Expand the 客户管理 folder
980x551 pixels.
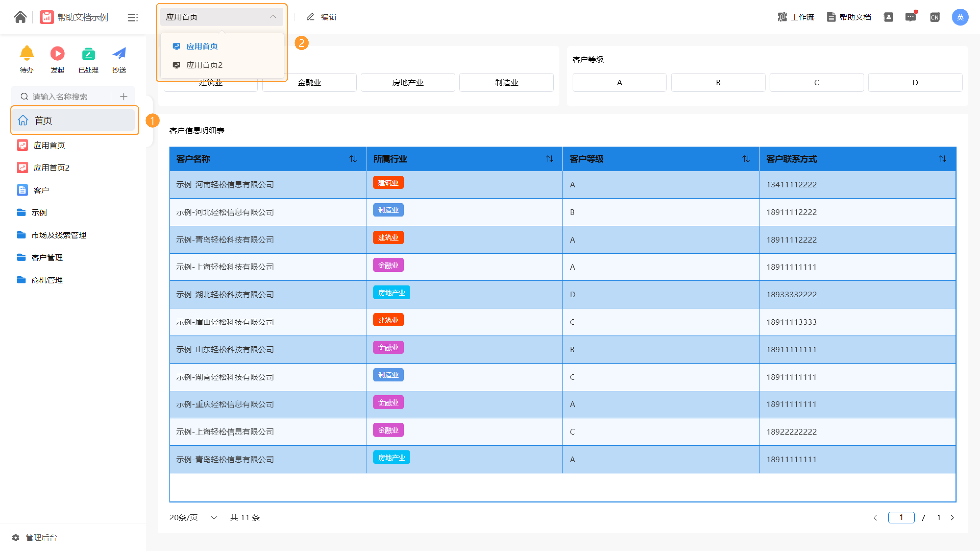(x=73, y=258)
